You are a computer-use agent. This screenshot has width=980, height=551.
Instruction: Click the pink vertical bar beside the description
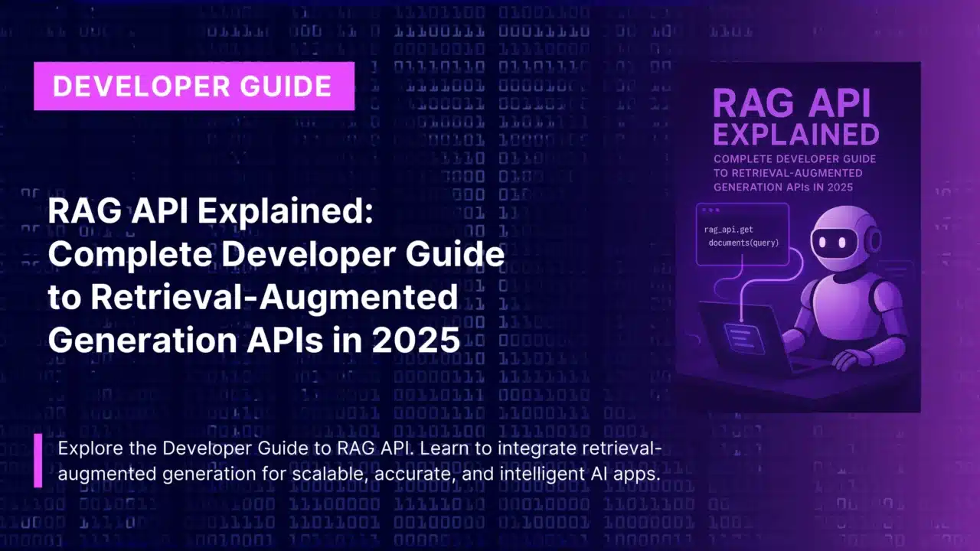point(38,461)
